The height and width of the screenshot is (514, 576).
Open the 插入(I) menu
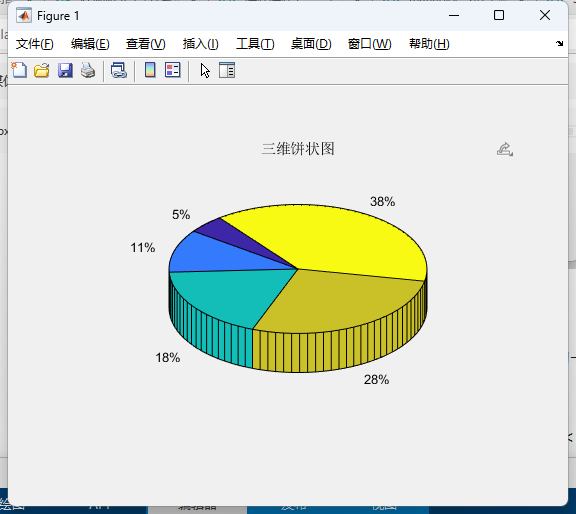tap(201, 44)
